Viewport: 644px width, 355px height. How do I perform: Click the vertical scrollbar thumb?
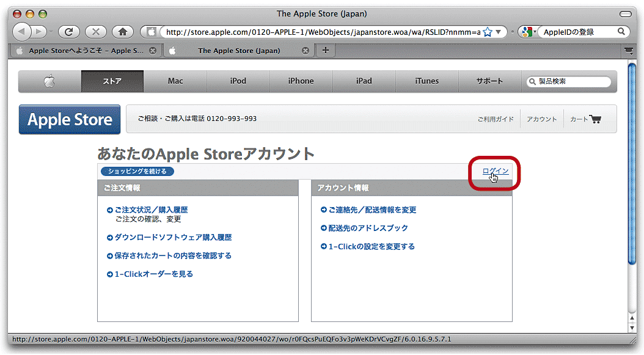point(632,164)
